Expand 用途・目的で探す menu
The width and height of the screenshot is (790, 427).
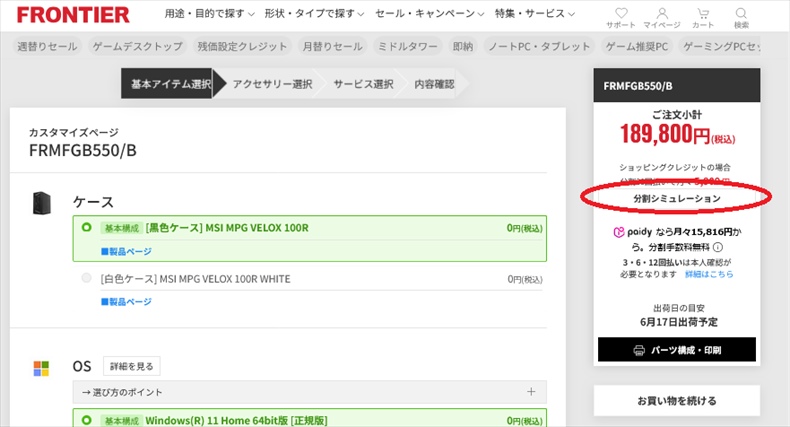coord(209,14)
